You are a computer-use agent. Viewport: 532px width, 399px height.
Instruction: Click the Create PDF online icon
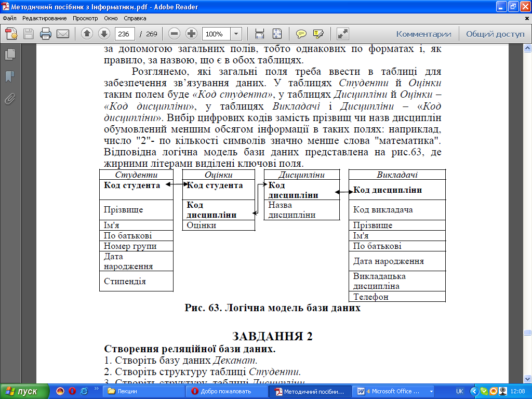pos(11,34)
